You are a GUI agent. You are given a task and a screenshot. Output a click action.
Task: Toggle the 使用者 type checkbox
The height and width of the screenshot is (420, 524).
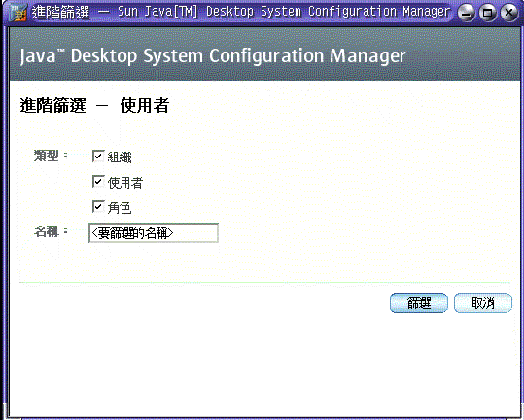pos(98,182)
